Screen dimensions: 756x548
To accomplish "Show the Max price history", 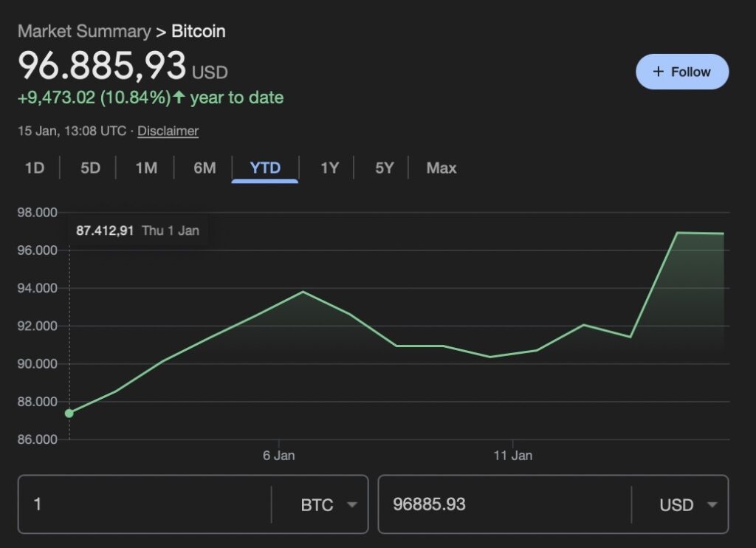I will [x=440, y=168].
